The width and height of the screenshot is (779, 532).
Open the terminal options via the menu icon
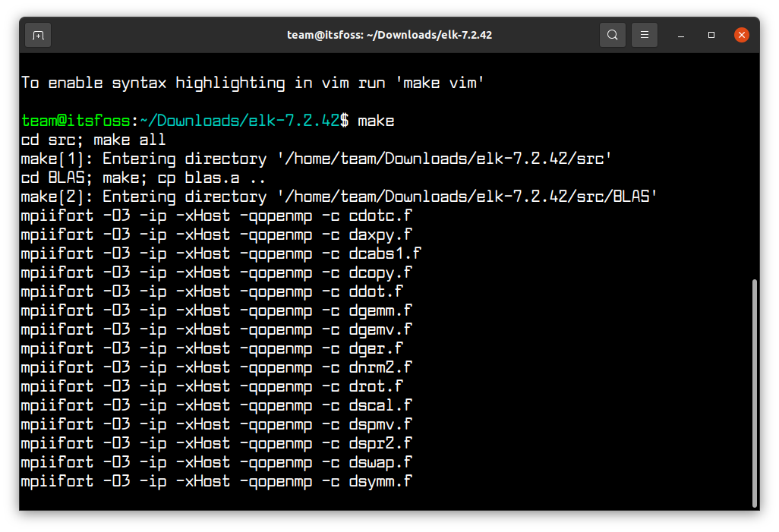pos(644,34)
